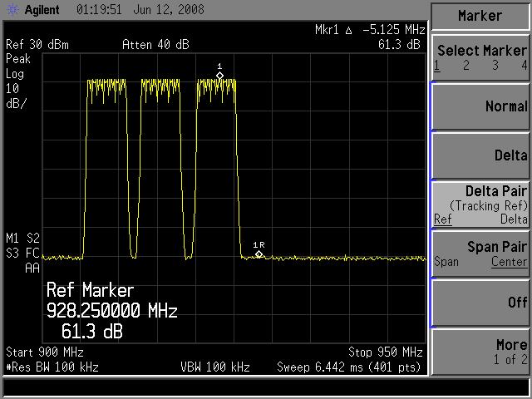Viewport: 532px width, 399px height.
Task: Choose marker 3 in Select Marker
Action: point(495,66)
